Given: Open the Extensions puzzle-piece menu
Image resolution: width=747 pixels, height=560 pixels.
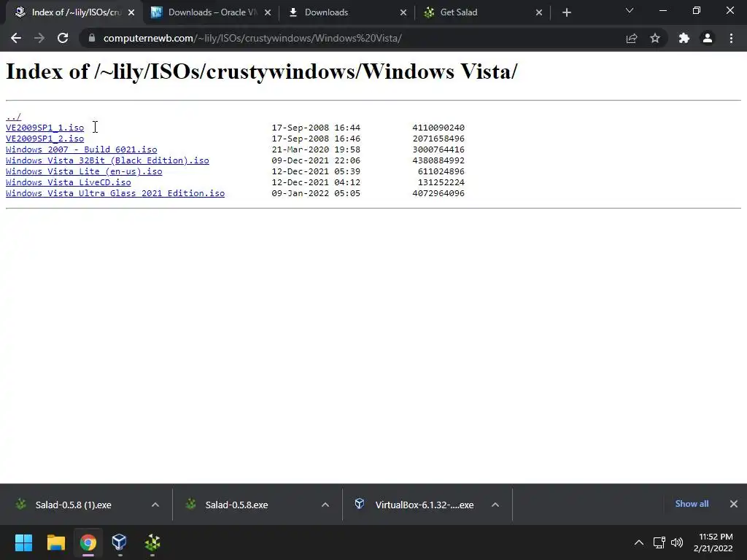Looking at the screenshot, I should pyautogui.click(x=684, y=38).
